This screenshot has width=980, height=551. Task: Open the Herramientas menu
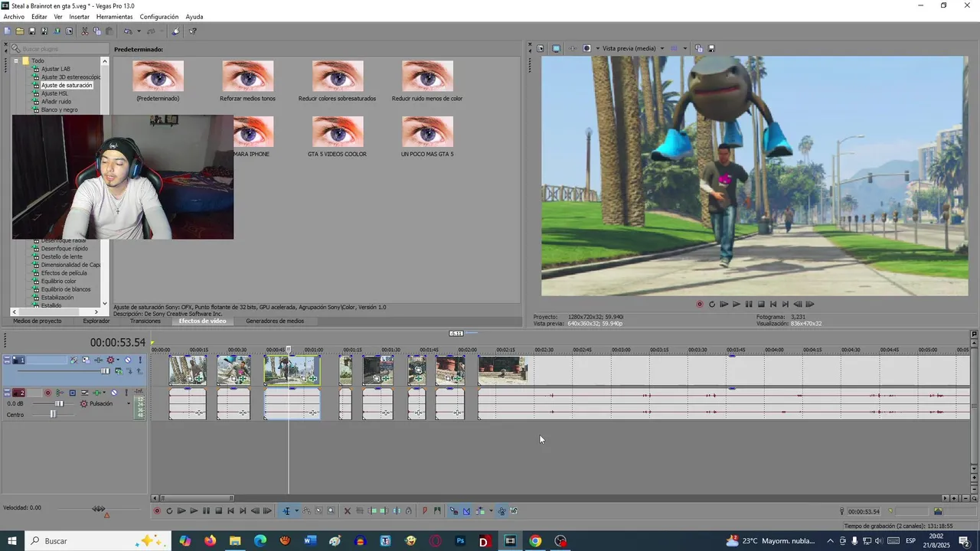tap(114, 17)
